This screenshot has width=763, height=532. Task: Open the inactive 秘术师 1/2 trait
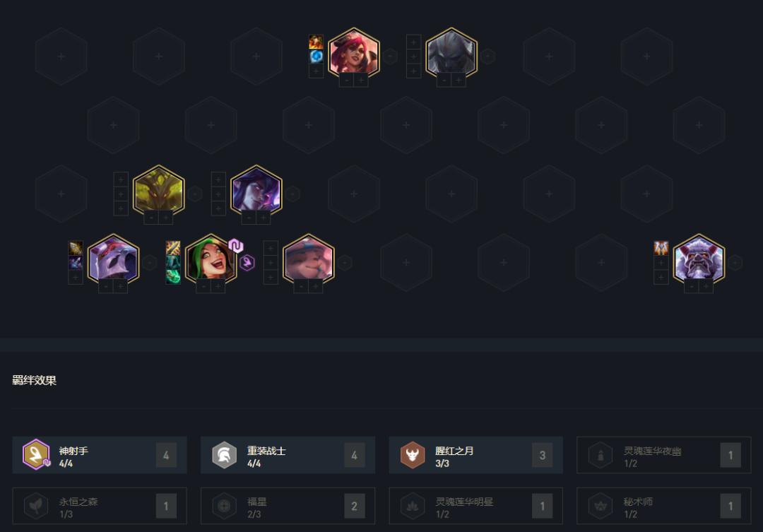663,506
